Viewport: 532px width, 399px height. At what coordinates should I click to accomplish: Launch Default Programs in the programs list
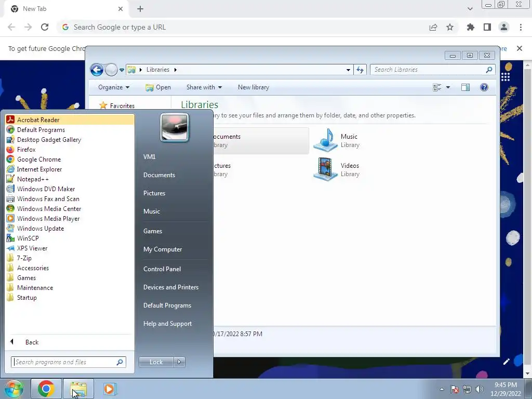tap(70, 129)
